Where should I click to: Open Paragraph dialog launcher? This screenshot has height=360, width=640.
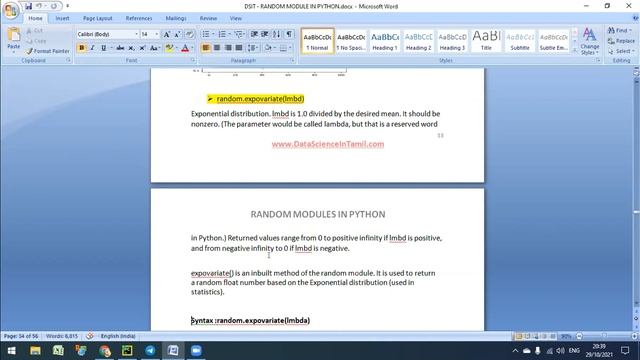click(292, 60)
